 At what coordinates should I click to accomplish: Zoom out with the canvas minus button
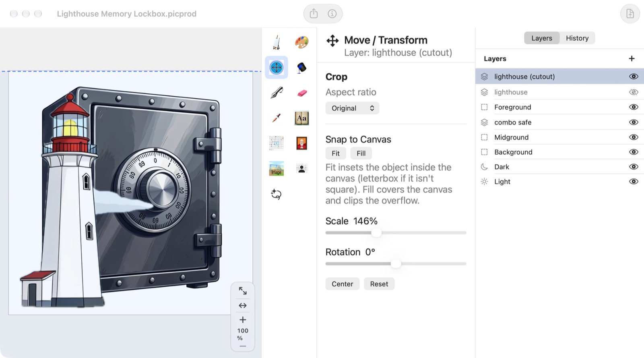[x=243, y=346]
